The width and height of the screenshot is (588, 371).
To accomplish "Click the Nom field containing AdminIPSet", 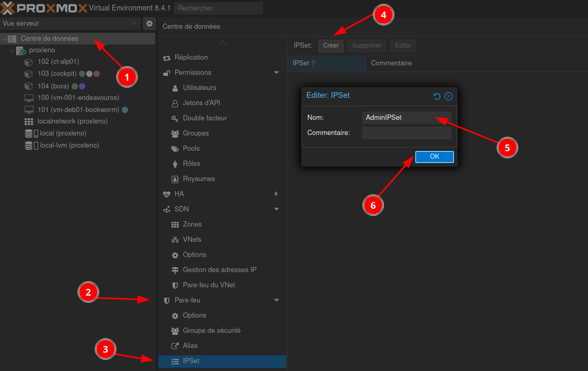I will (406, 118).
